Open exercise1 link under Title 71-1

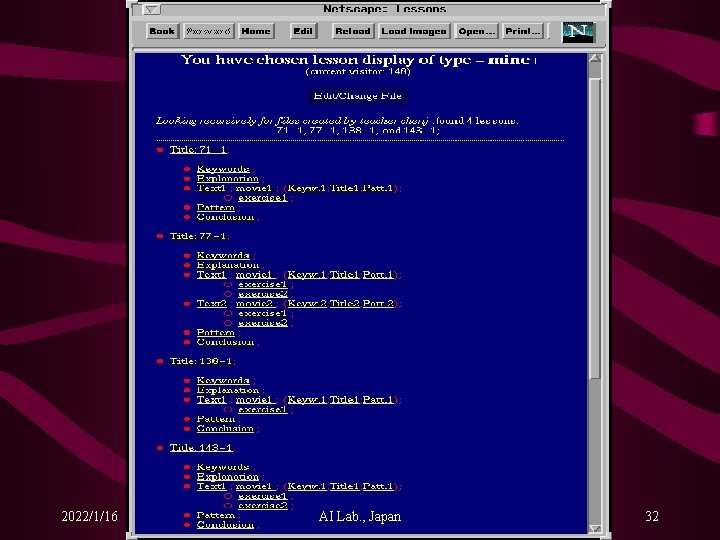tap(263, 198)
